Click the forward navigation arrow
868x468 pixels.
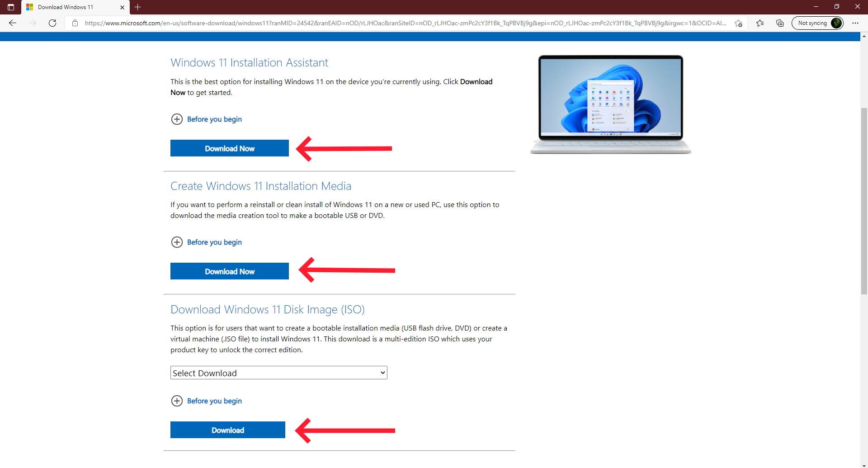33,23
